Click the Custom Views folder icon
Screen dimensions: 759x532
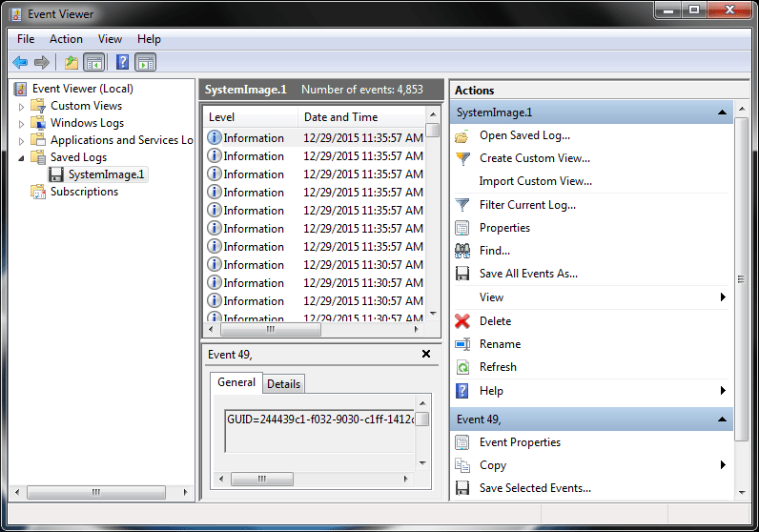38,106
